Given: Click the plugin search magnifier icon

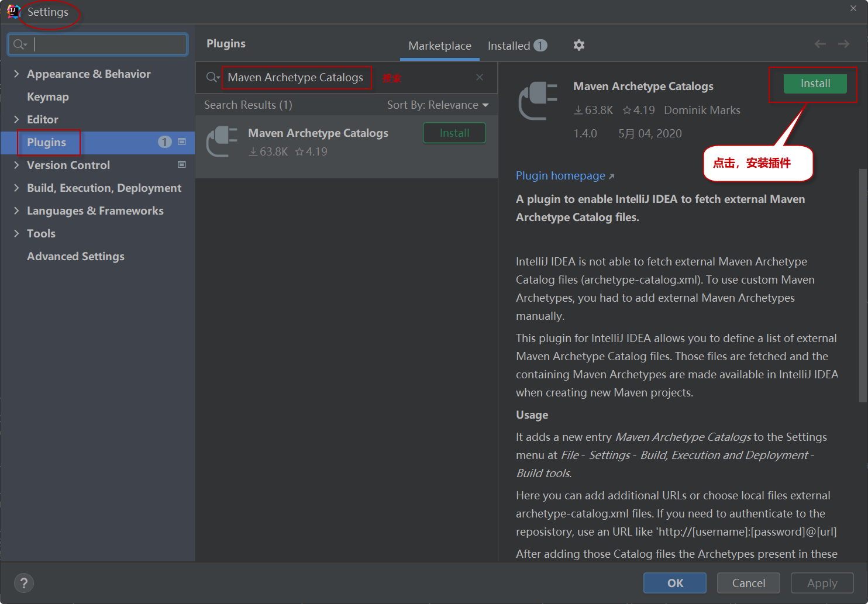Looking at the screenshot, I should point(212,77).
